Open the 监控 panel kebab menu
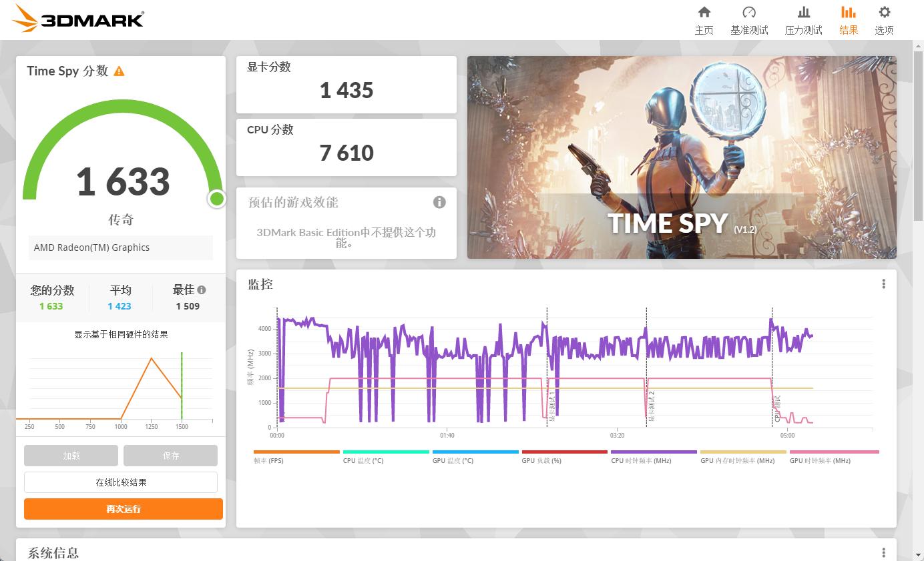 (x=883, y=283)
